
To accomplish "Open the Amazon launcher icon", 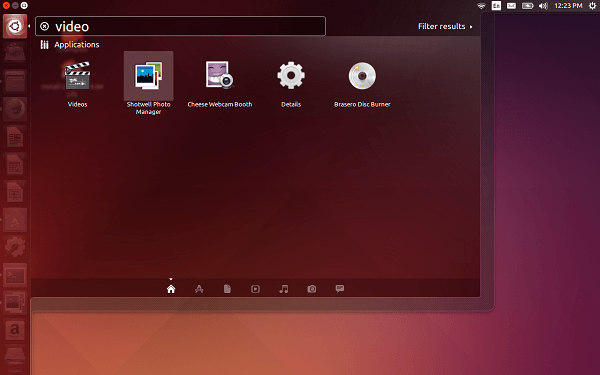I will [15, 330].
